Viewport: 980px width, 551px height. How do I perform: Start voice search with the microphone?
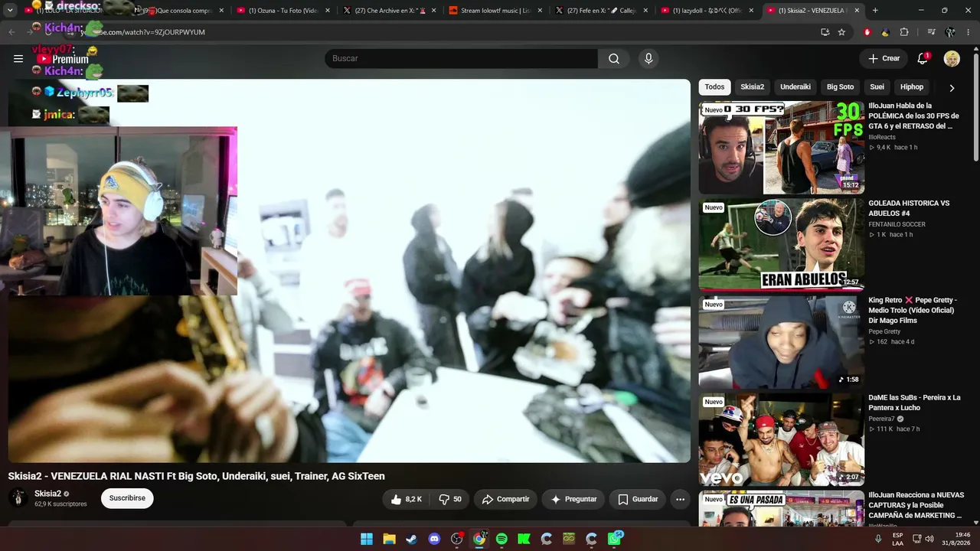tap(648, 59)
